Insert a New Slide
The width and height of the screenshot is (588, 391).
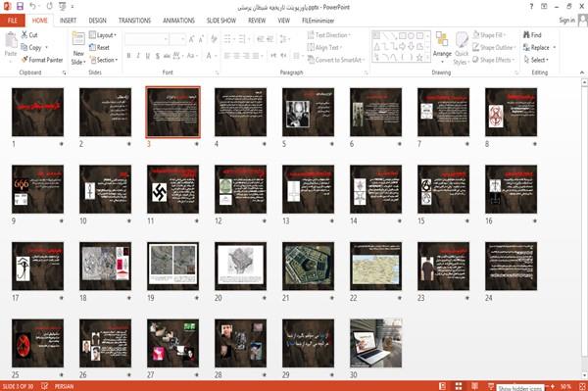tap(78, 48)
